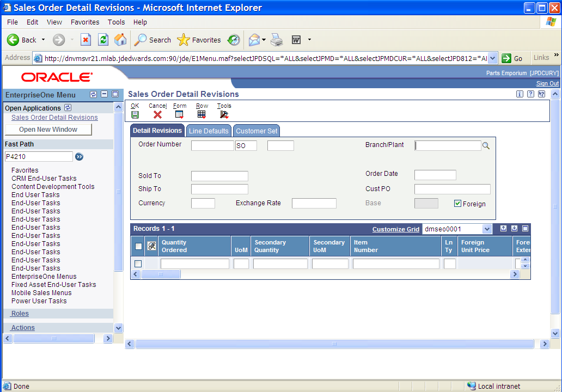This screenshot has width=562, height=392.
Task: Refresh the Open Applications list
Action: click(x=68, y=107)
